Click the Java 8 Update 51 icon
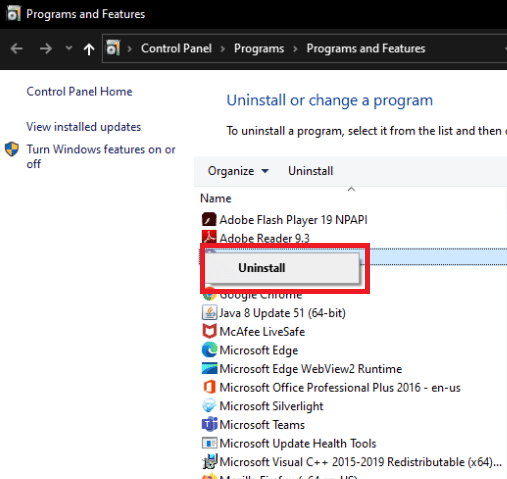This screenshot has height=479, width=507. (209, 313)
